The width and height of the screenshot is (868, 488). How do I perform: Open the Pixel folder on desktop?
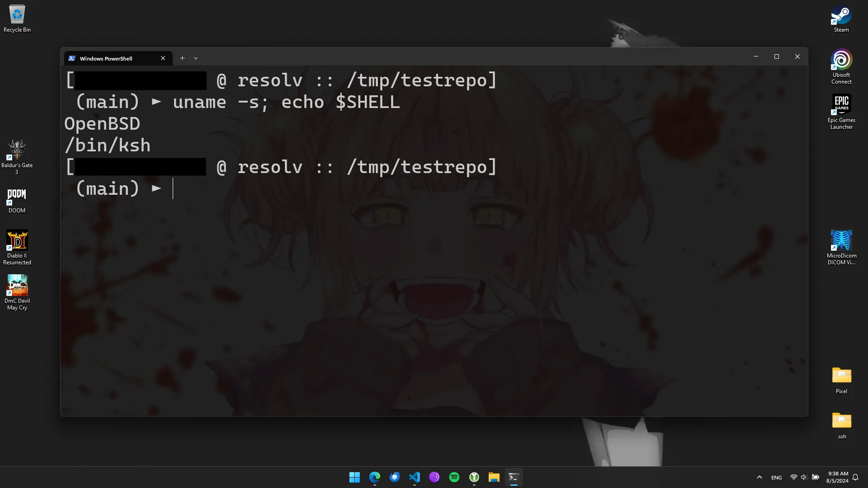(841, 376)
